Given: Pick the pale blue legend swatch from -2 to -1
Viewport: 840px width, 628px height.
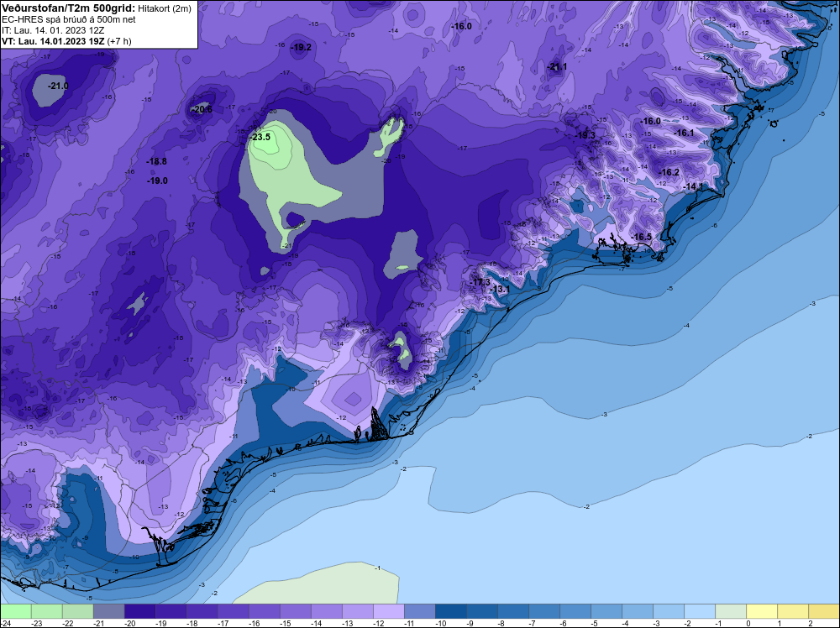Looking at the screenshot, I should [700, 611].
